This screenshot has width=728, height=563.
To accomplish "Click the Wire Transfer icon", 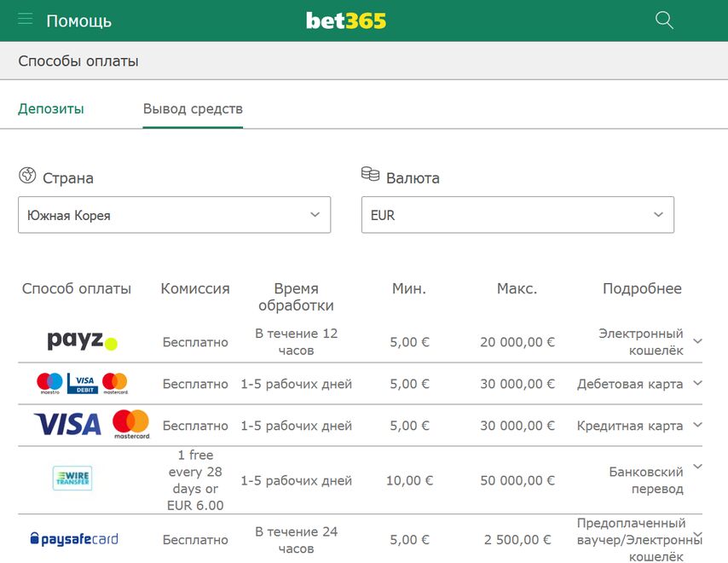I will [72, 478].
